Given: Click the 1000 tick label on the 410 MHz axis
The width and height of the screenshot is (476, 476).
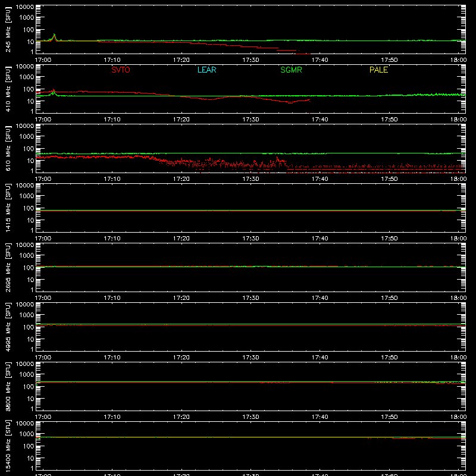Looking at the screenshot, I should point(27,77).
